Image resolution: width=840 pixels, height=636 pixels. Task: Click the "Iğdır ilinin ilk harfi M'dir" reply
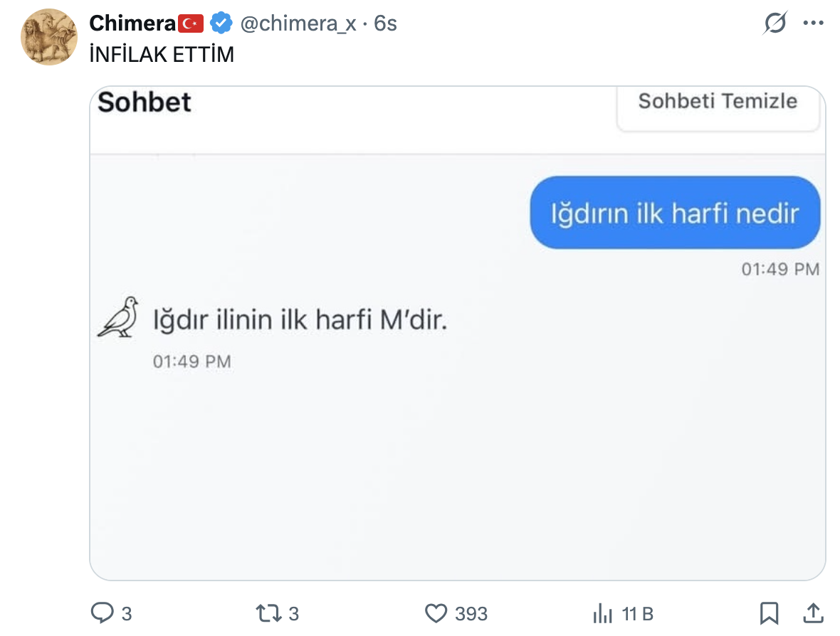pos(300,321)
